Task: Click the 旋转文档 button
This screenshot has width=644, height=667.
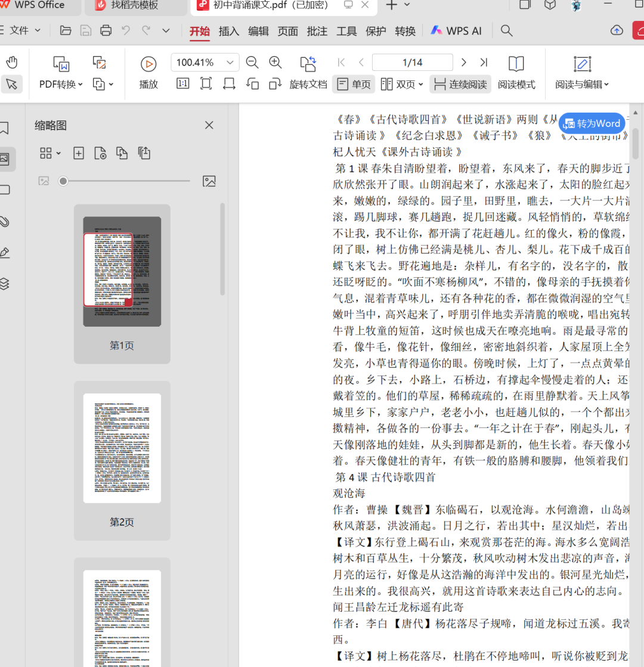Action: [x=308, y=72]
